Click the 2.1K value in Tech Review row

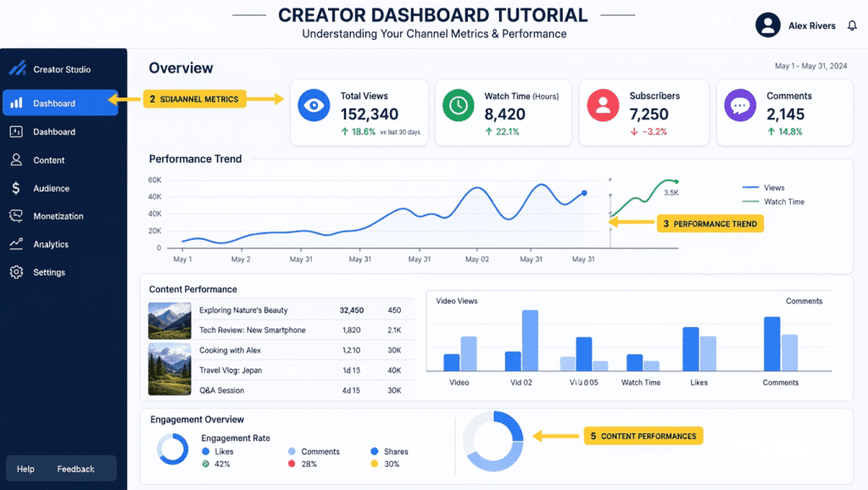point(394,330)
